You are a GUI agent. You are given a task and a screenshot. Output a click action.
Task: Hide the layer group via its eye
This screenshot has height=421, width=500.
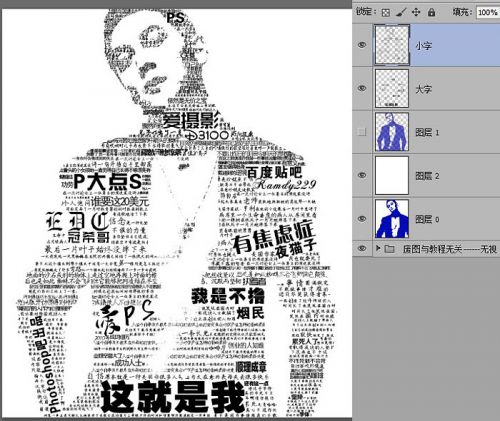click(x=362, y=249)
